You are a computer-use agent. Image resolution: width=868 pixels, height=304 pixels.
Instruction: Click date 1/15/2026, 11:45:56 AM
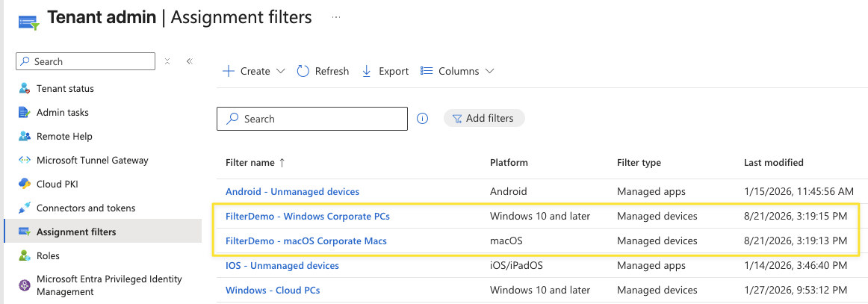[799, 192]
